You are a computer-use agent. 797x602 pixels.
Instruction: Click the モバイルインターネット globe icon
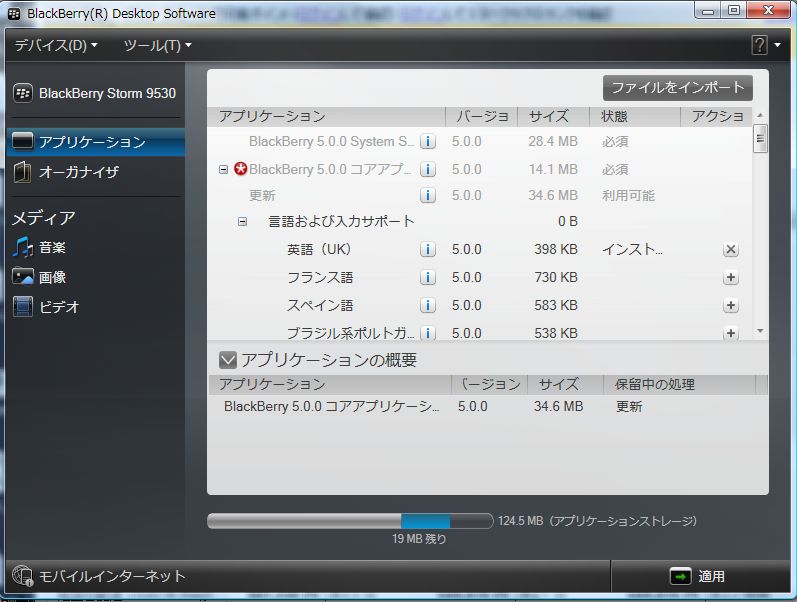[x=22, y=576]
